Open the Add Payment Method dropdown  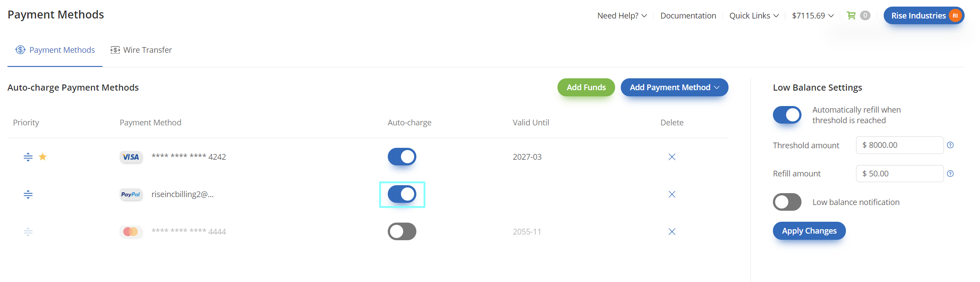coord(674,88)
